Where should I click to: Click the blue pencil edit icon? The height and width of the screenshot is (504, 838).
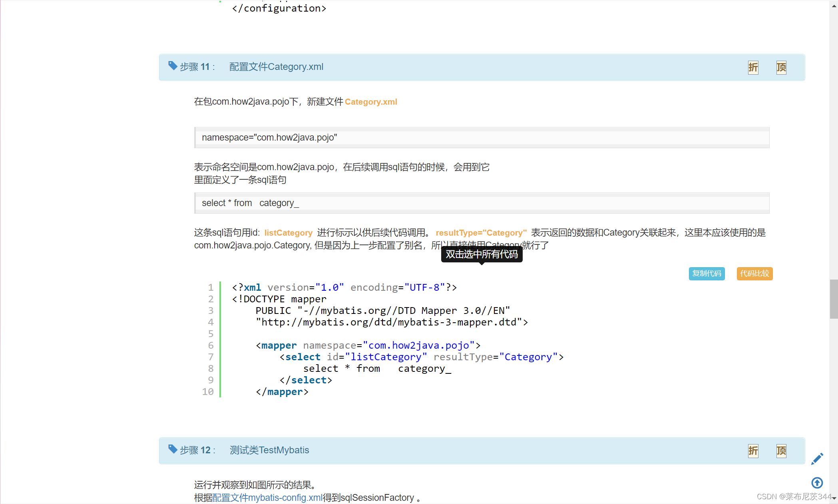tap(817, 459)
